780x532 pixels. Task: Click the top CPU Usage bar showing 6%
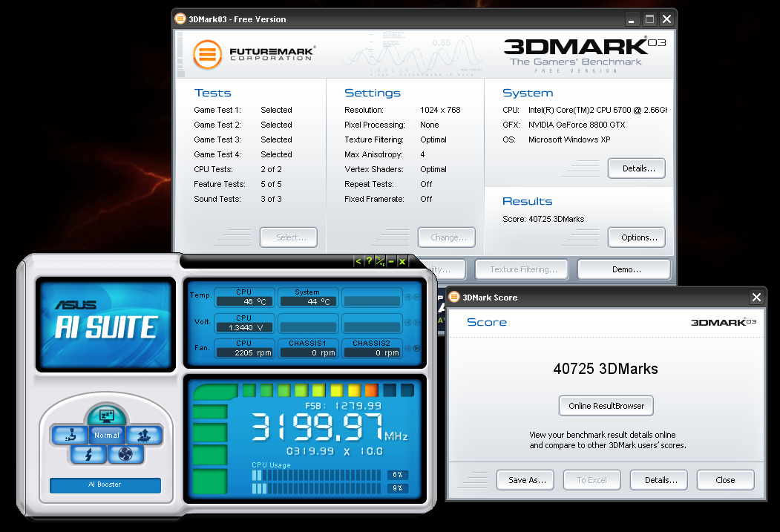(316, 476)
